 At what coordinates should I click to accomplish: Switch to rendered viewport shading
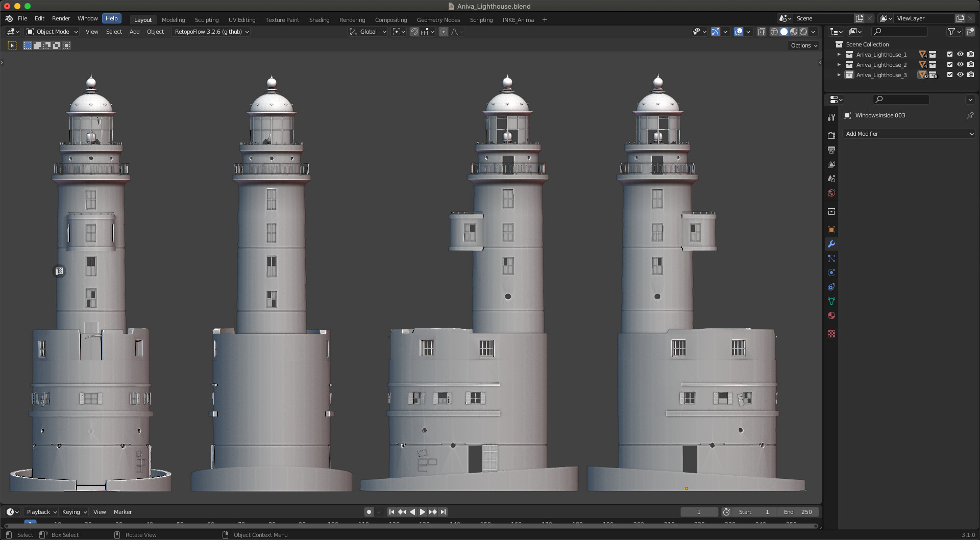(803, 32)
